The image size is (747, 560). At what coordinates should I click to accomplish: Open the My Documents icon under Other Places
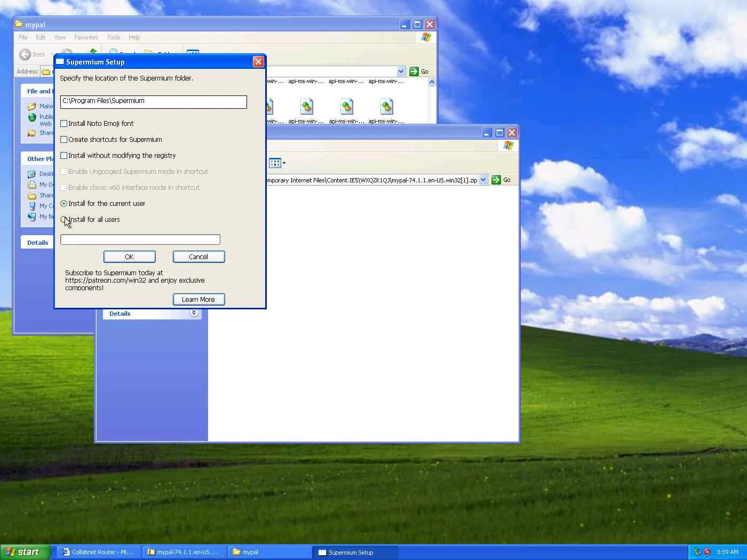pyautogui.click(x=32, y=185)
